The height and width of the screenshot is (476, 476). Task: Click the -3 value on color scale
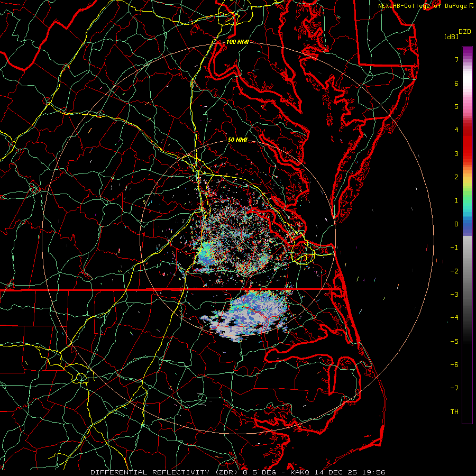454,294
